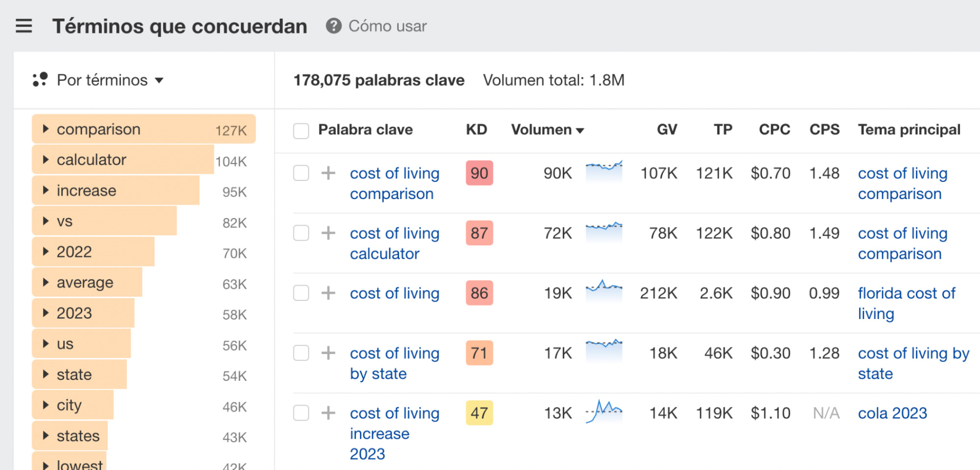Viewport: 980px width, 470px height.
Task: Click the trend sparkline for "cost of living"
Action: click(x=604, y=293)
